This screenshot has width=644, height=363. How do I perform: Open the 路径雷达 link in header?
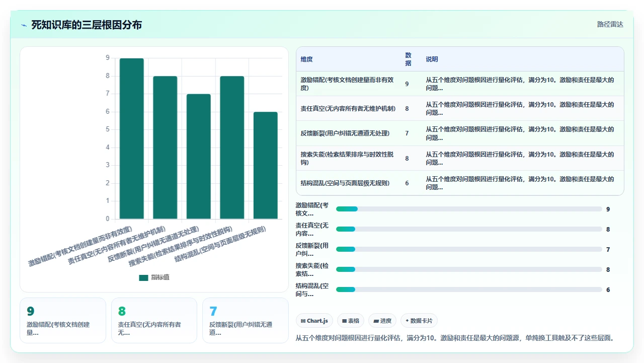pos(610,24)
